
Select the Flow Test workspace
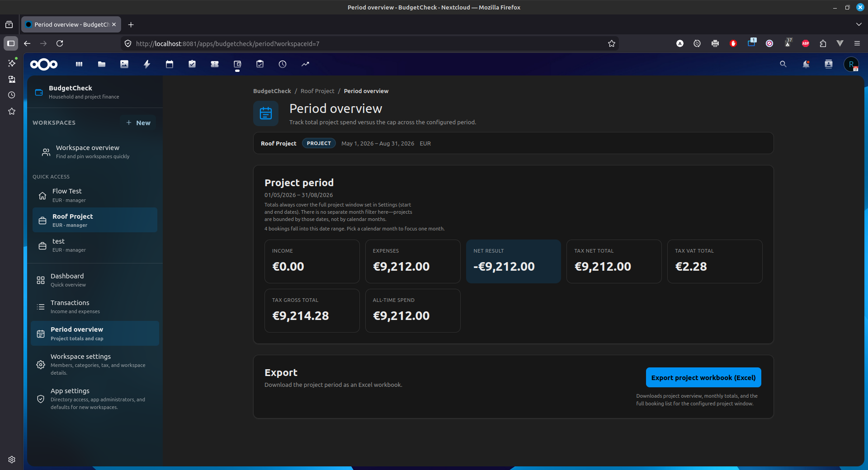coord(95,195)
